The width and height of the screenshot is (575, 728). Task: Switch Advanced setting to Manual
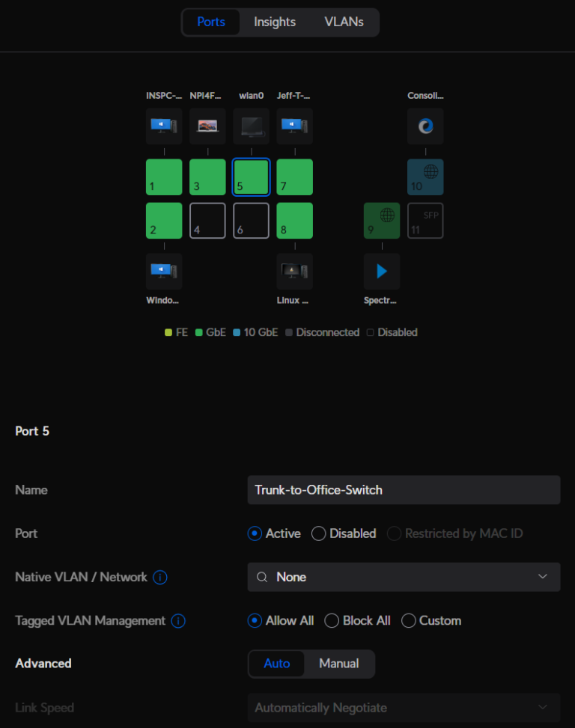point(338,664)
